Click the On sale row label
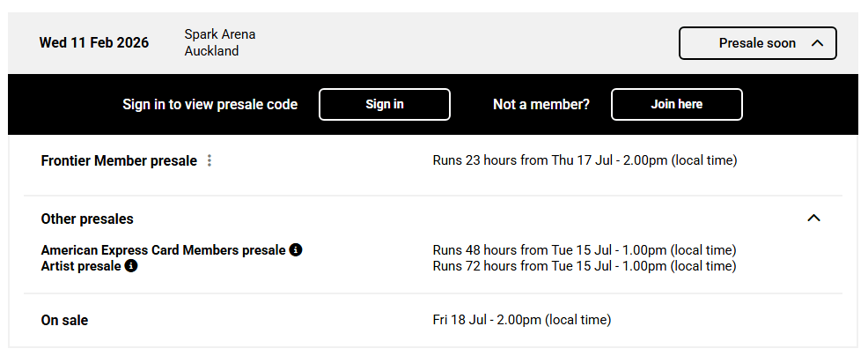This screenshot has height=356, width=868. coord(64,321)
